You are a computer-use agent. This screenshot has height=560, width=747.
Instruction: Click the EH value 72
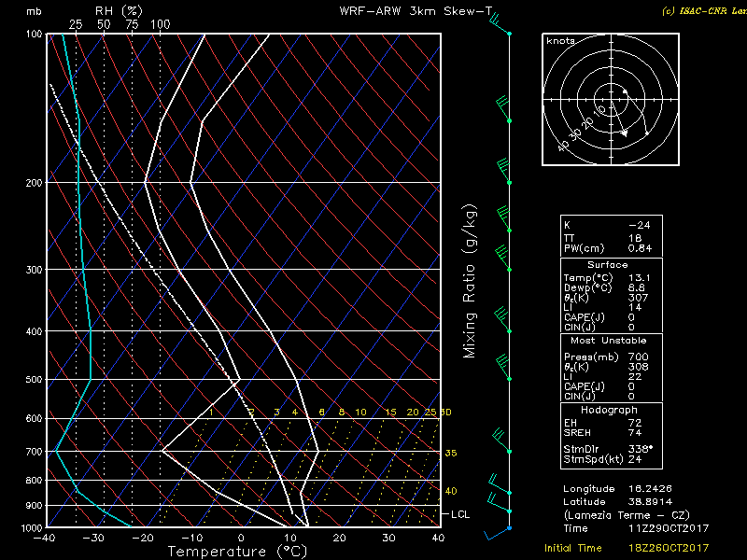point(635,423)
